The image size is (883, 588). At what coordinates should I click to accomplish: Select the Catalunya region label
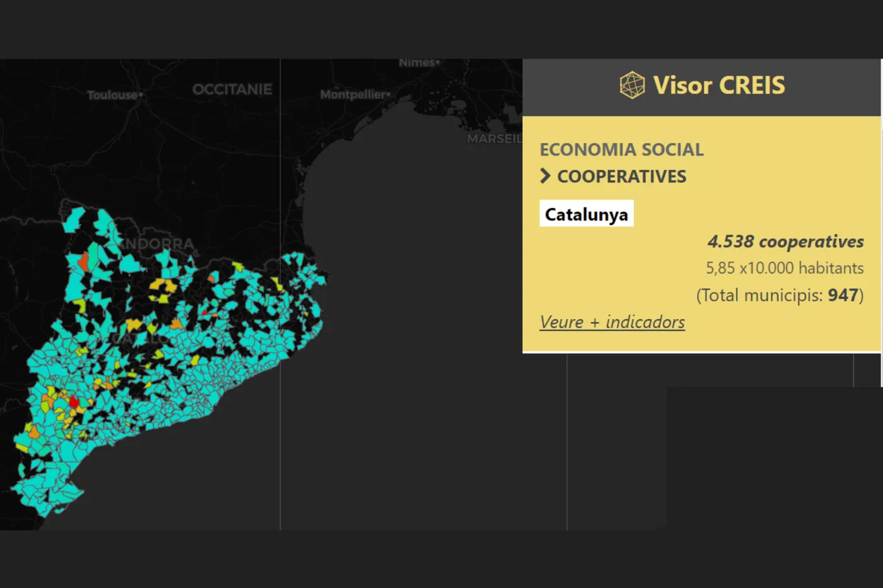587,214
